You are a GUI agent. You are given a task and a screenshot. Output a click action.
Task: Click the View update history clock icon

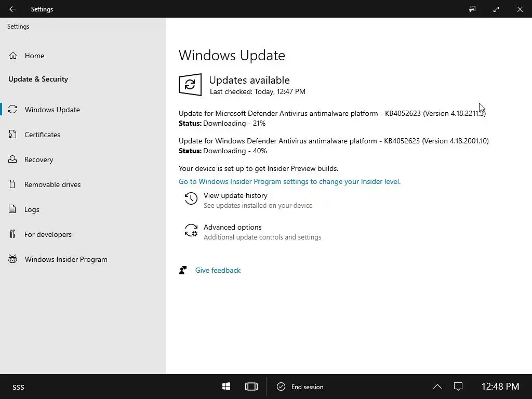pyautogui.click(x=191, y=198)
